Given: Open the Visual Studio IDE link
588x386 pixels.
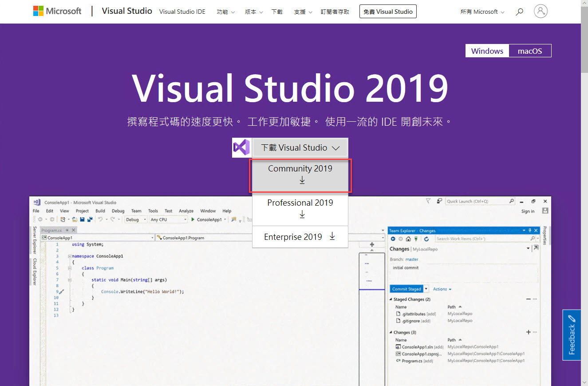Looking at the screenshot, I should 182,12.
